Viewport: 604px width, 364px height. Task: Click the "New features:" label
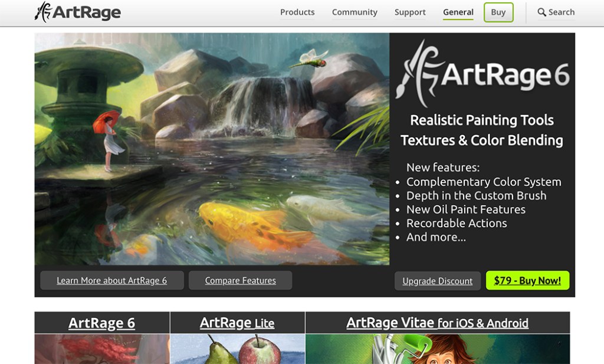(443, 168)
